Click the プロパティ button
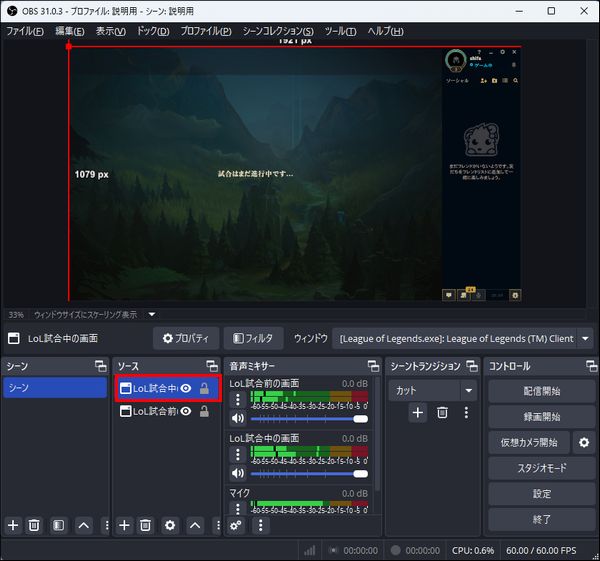The image size is (600, 561). coord(186,338)
